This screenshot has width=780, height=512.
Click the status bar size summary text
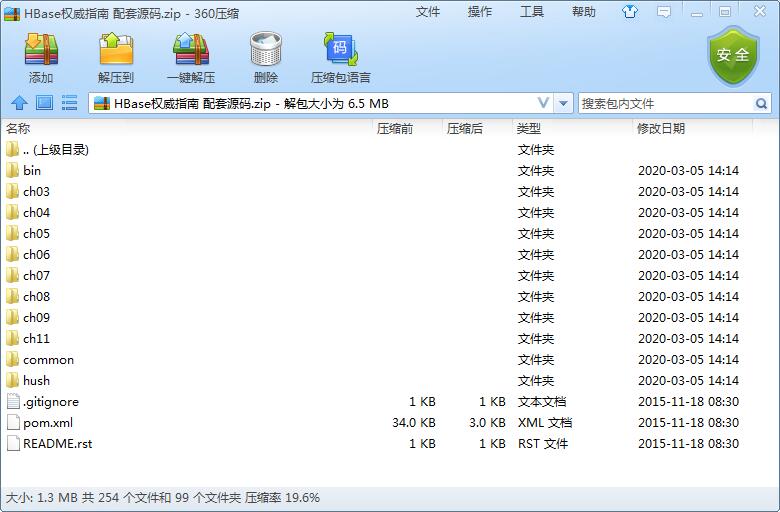tap(162, 498)
